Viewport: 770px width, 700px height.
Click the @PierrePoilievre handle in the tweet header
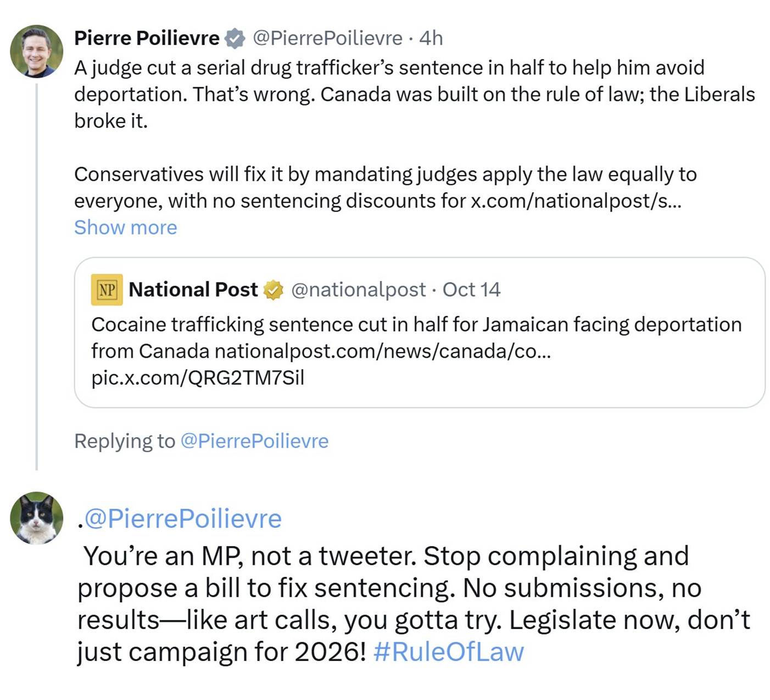[x=327, y=38]
